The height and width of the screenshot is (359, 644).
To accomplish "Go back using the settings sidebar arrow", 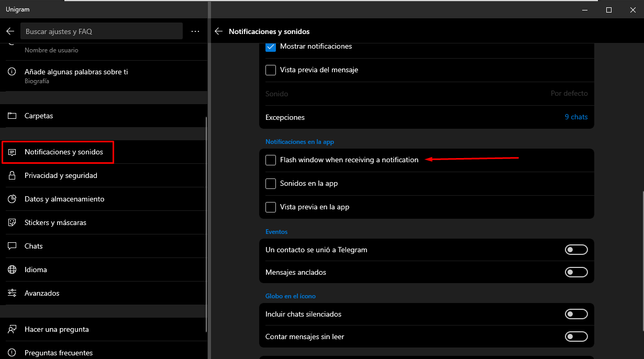I will (10, 31).
